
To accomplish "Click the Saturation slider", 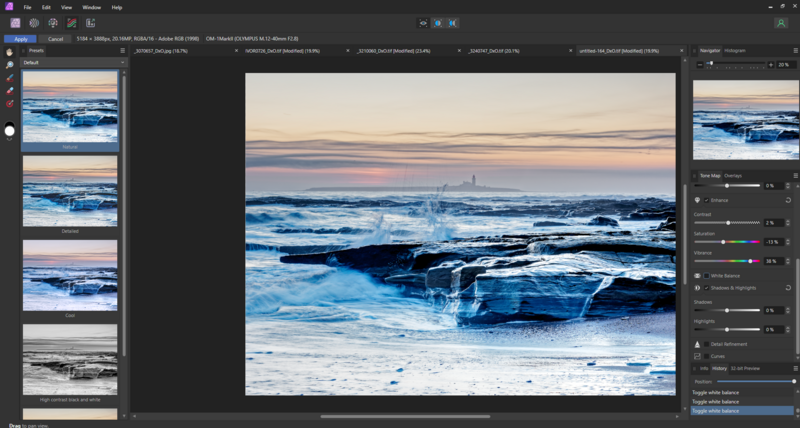I will click(727, 242).
